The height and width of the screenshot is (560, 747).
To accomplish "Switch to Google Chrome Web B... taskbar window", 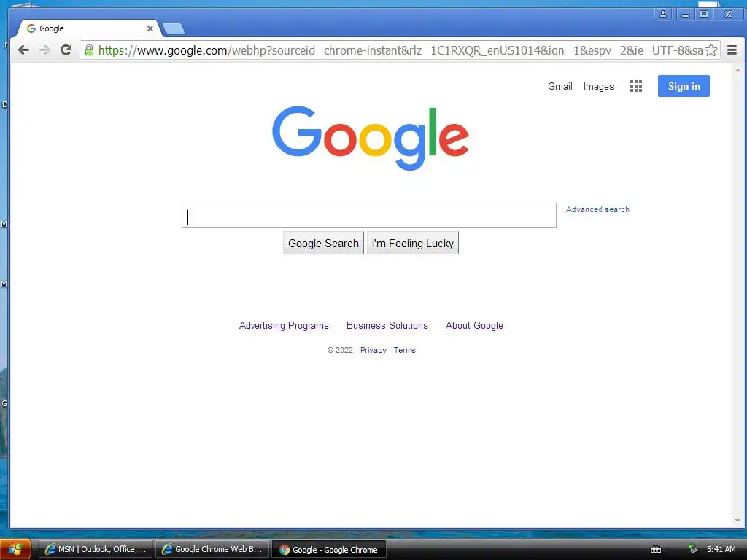I will click(x=212, y=550).
